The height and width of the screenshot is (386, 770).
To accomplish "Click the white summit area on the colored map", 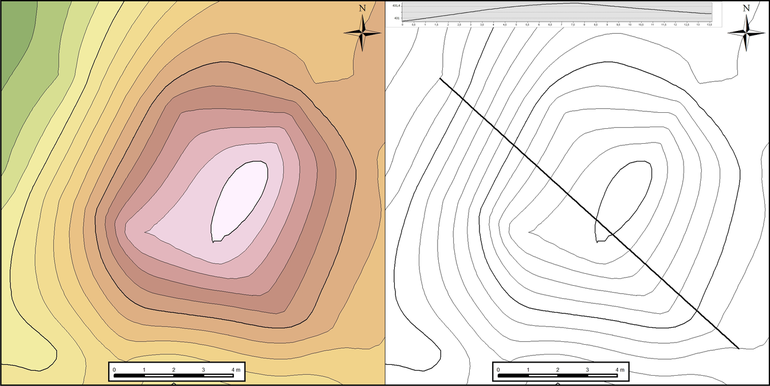I will [x=240, y=200].
